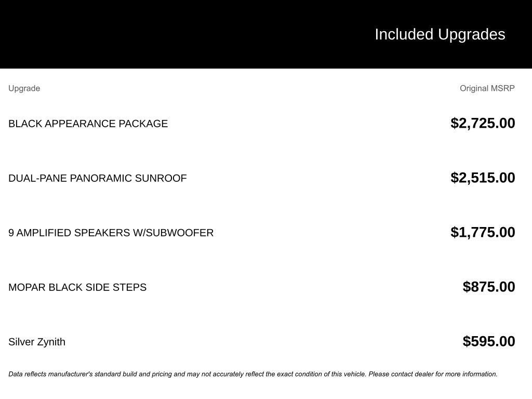Image resolution: width=532 pixels, height=399 pixels.
Task: Click the $2,515.00 price
Action: pyautogui.click(x=483, y=178)
